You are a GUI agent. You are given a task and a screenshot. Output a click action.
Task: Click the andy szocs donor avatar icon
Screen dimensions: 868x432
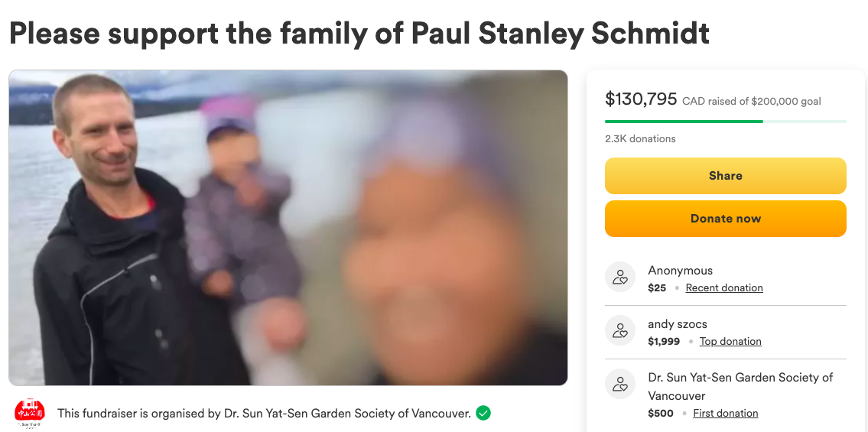click(x=620, y=331)
